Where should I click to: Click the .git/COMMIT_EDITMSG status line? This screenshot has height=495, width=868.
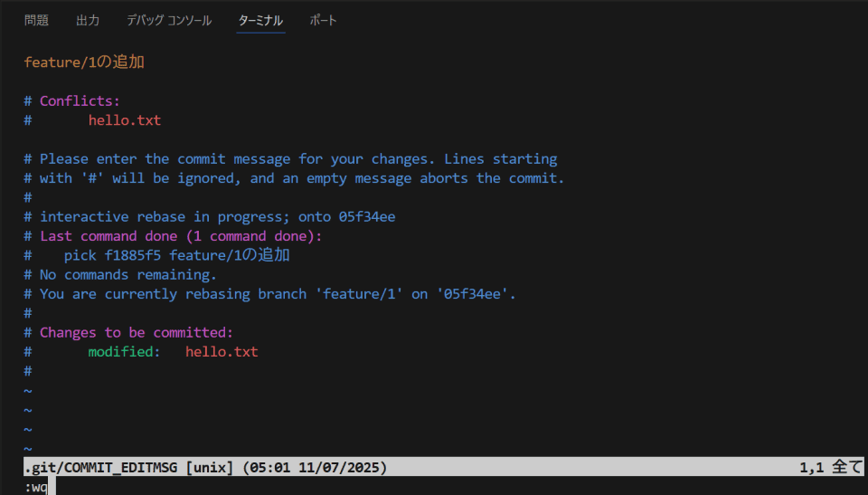443,467
